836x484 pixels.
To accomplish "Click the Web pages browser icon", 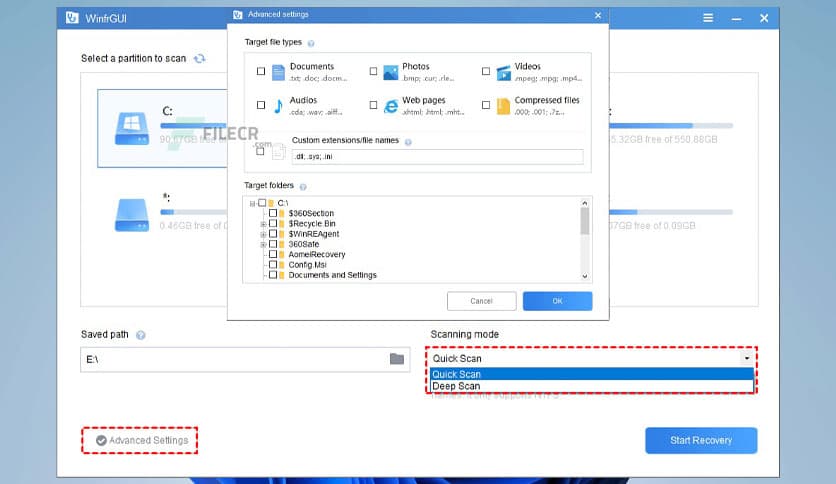I will [391, 106].
